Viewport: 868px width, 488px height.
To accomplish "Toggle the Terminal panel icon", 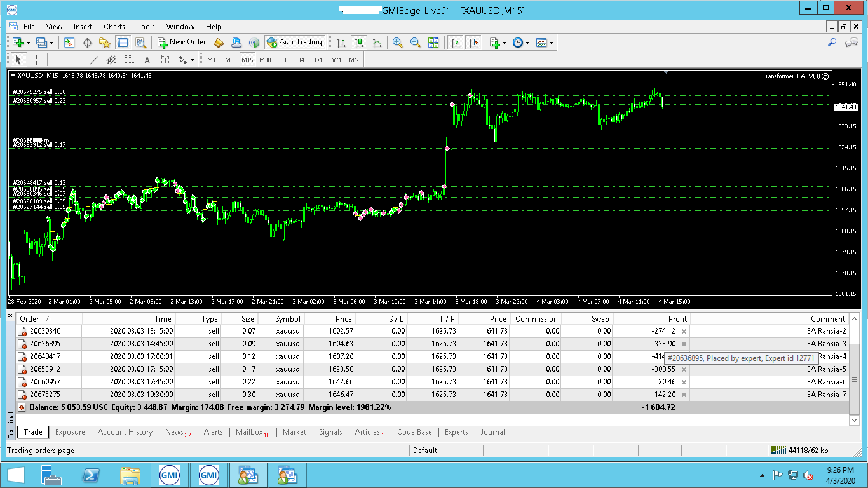I will pos(123,43).
